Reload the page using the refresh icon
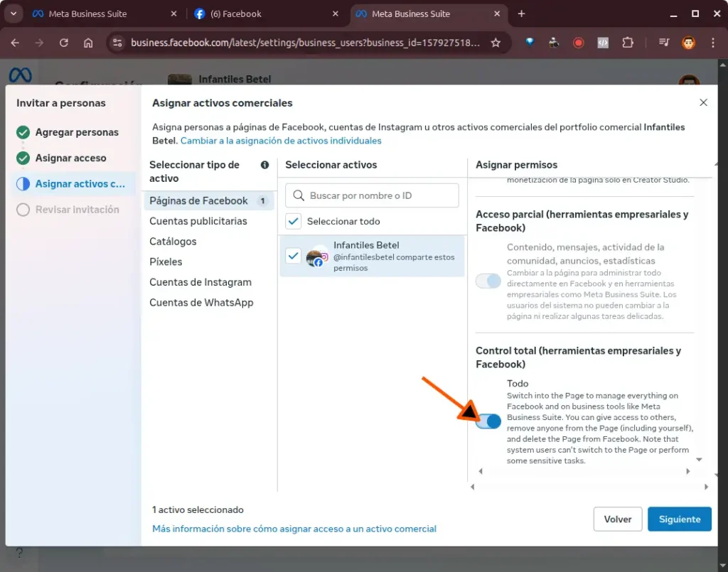This screenshot has height=572, width=728. pyautogui.click(x=64, y=43)
